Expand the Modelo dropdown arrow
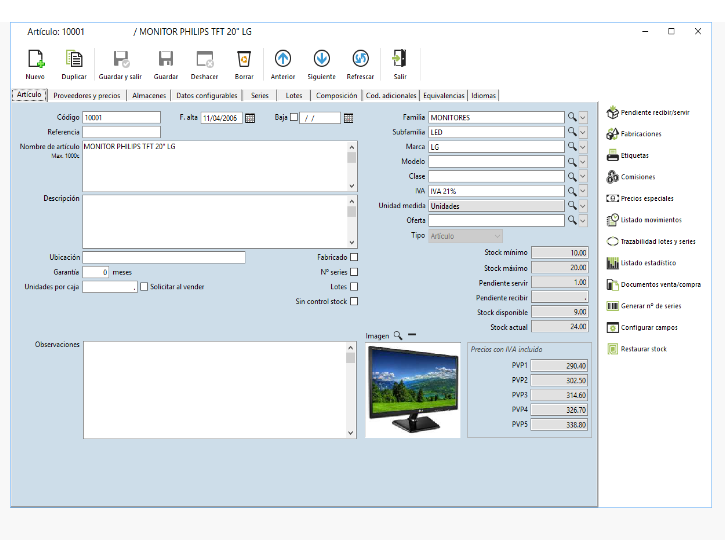The height and width of the screenshot is (540, 725). click(583, 162)
